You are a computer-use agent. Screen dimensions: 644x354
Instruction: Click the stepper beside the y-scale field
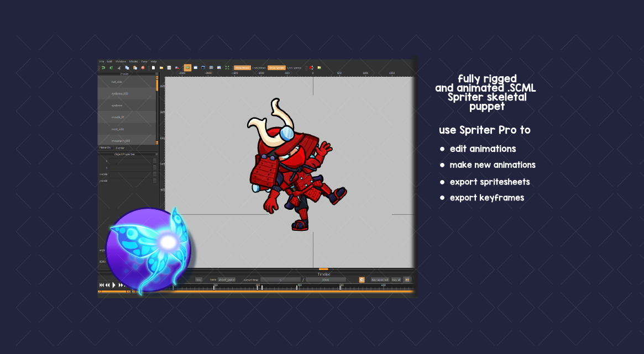[155, 181]
